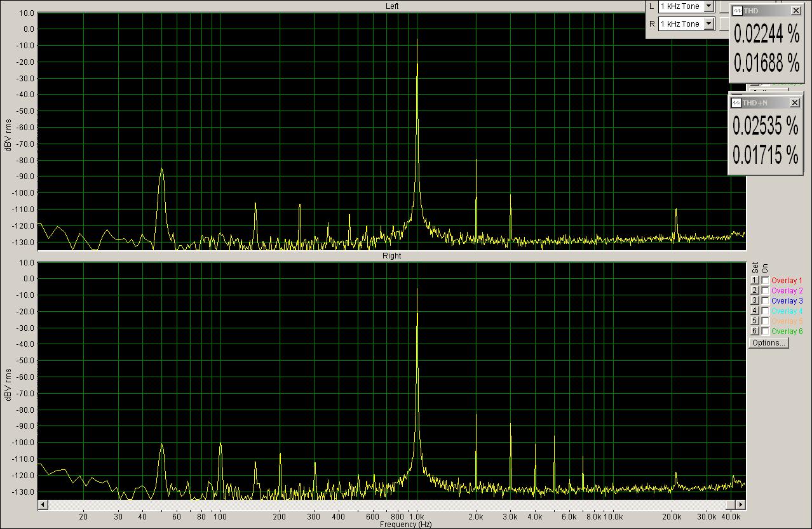812x529 pixels.
Task: Click the cyan 'Overlay 4' label
Action: (x=787, y=311)
